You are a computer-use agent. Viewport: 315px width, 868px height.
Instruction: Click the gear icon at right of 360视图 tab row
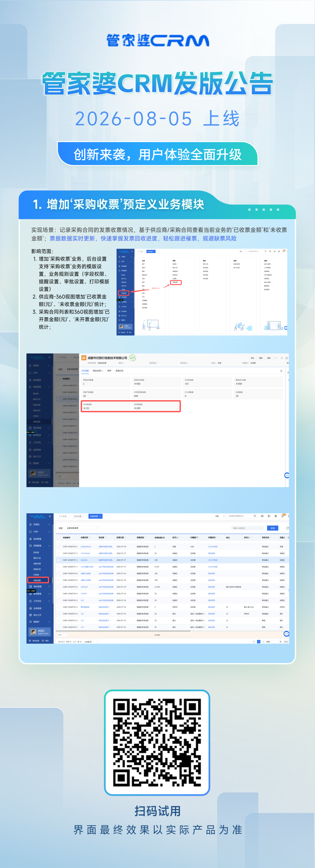(281, 371)
